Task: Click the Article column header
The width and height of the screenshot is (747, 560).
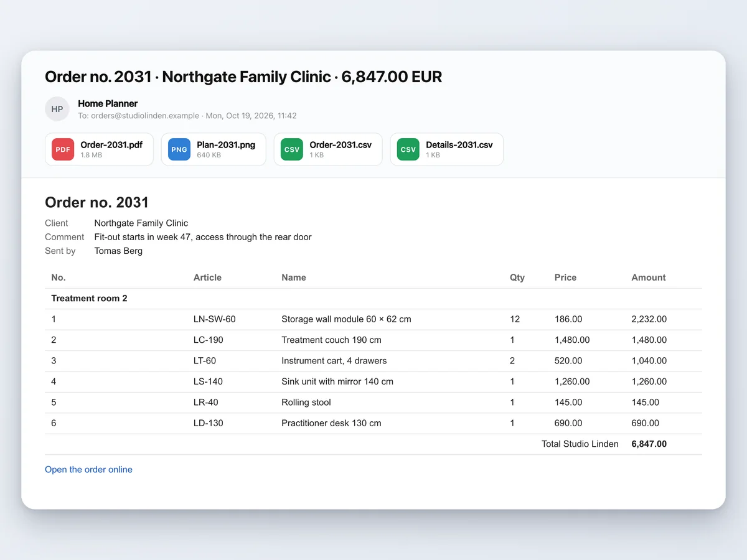Action: [x=207, y=278]
